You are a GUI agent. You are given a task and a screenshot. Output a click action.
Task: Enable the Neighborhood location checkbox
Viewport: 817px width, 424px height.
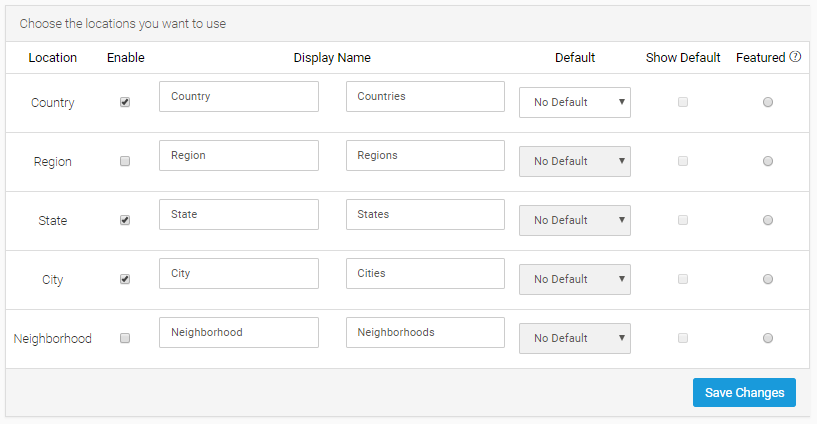(125, 338)
